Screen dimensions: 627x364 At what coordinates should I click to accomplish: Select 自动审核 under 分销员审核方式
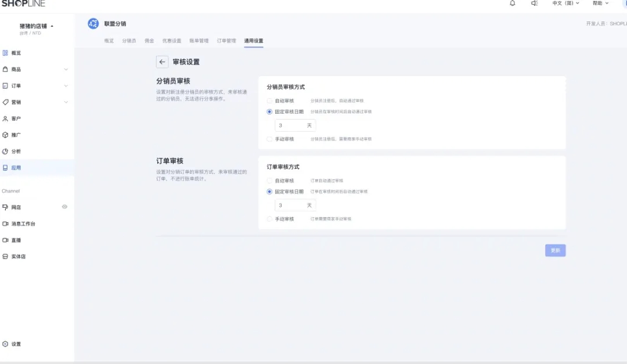click(268, 100)
